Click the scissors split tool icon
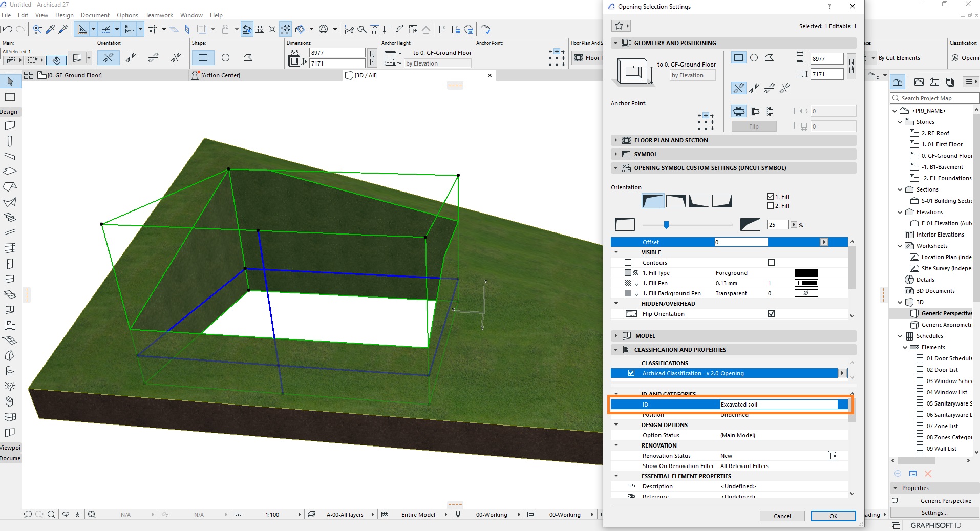This screenshot has height=531, width=980. (x=349, y=29)
